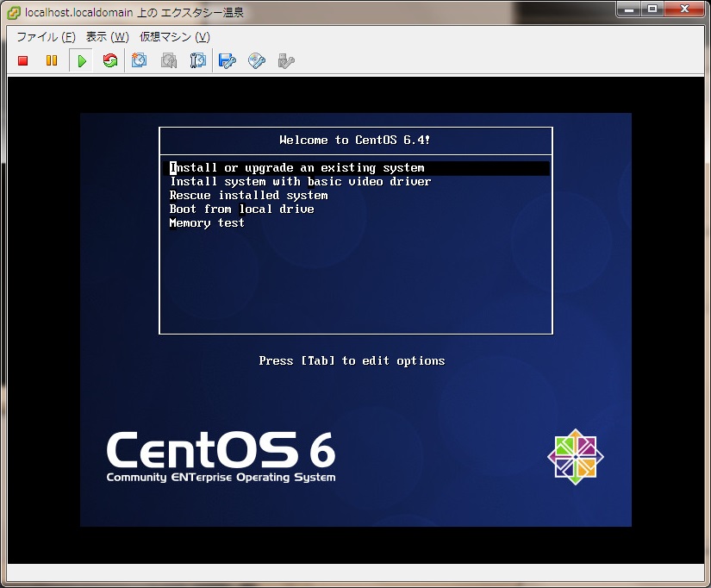Maximize the console window
The image size is (711, 588).
[652, 9]
